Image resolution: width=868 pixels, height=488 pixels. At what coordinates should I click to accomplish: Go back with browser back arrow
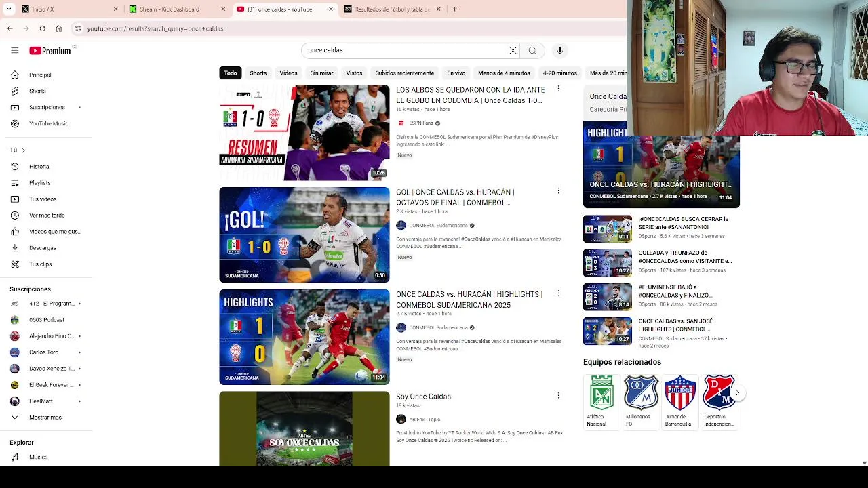pyautogui.click(x=9, y=28)
